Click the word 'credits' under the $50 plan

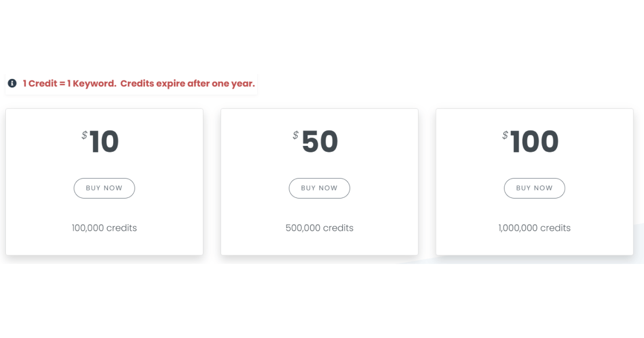[x=338, y=228]
